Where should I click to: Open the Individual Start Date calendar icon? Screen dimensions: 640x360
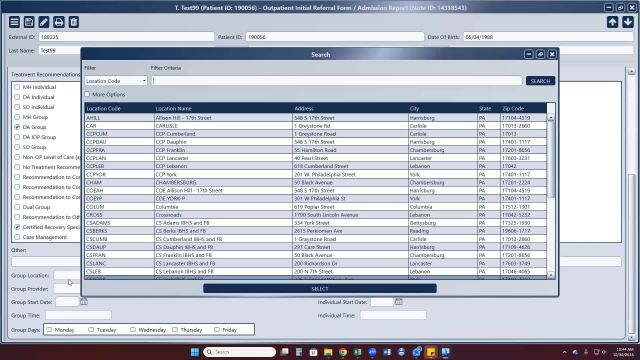pyautogui.click(x=399, y=302)
